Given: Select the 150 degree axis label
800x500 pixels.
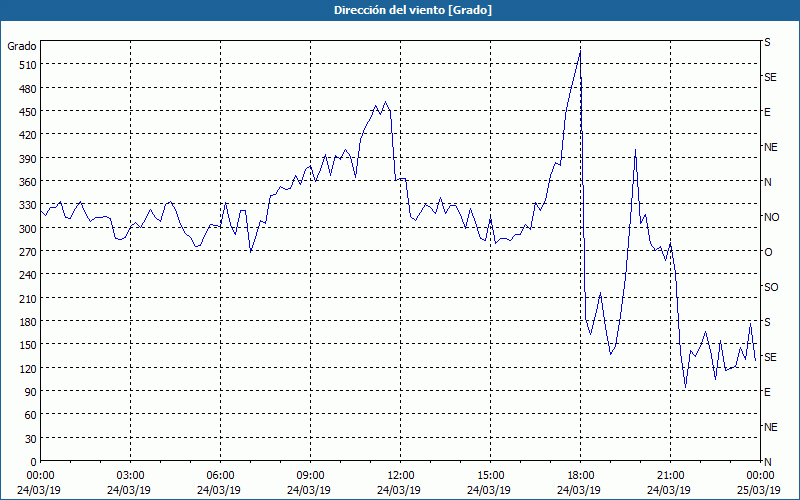Looking at the screenshot, I should pos(28,345).
